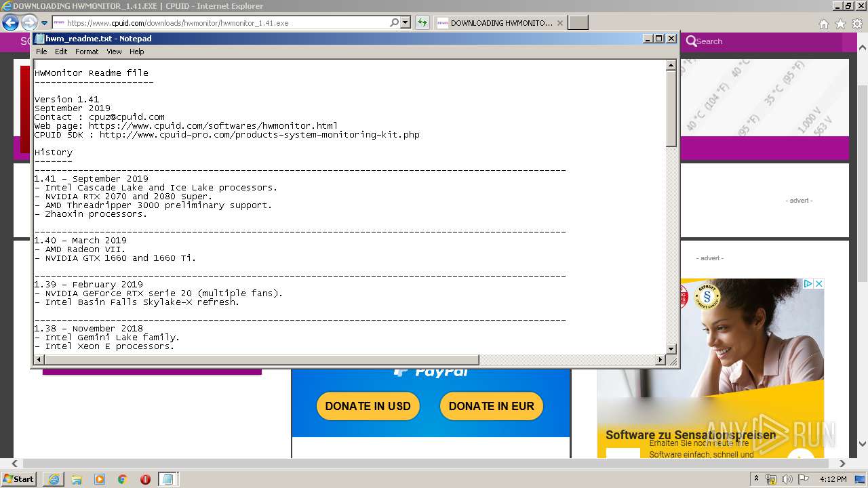Click the "AMD Radeon VII." line
This screenshot has width=868, height=488.
pyautogui.click(x=85, y=249)
